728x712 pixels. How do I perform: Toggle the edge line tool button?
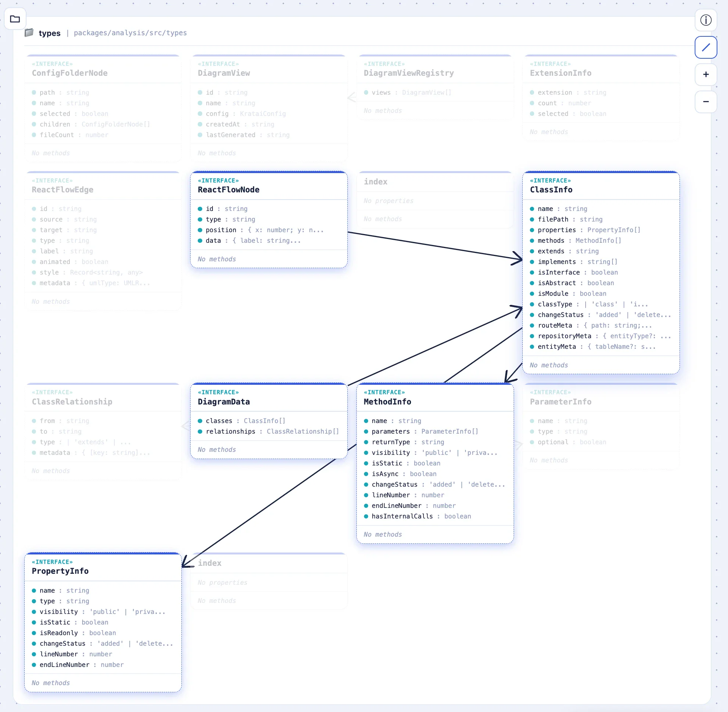click(x=706, y=47)
